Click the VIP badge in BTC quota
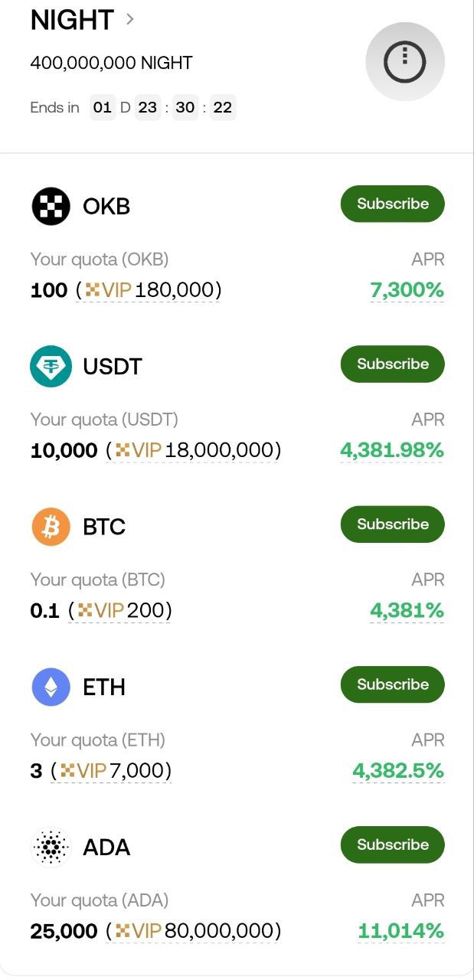 point(100,611)
